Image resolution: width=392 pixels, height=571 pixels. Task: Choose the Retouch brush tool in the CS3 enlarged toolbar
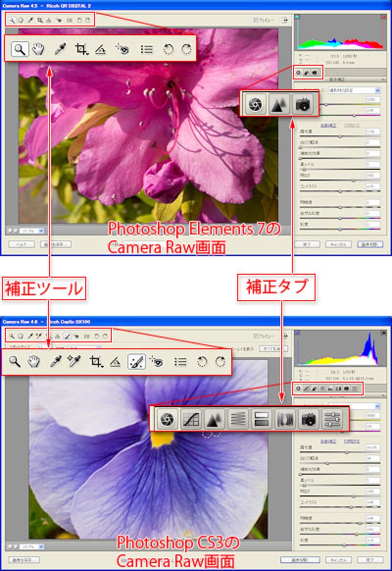click(136, 362)
